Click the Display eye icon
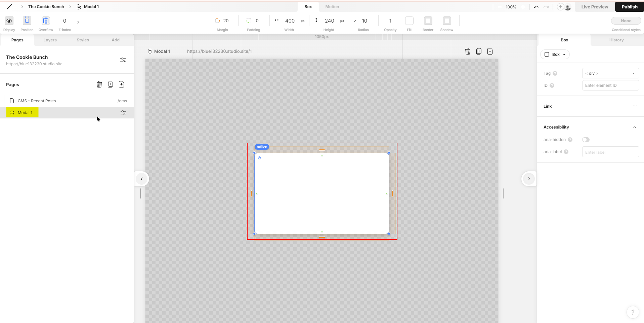644x323 pixels. point(9,21)
